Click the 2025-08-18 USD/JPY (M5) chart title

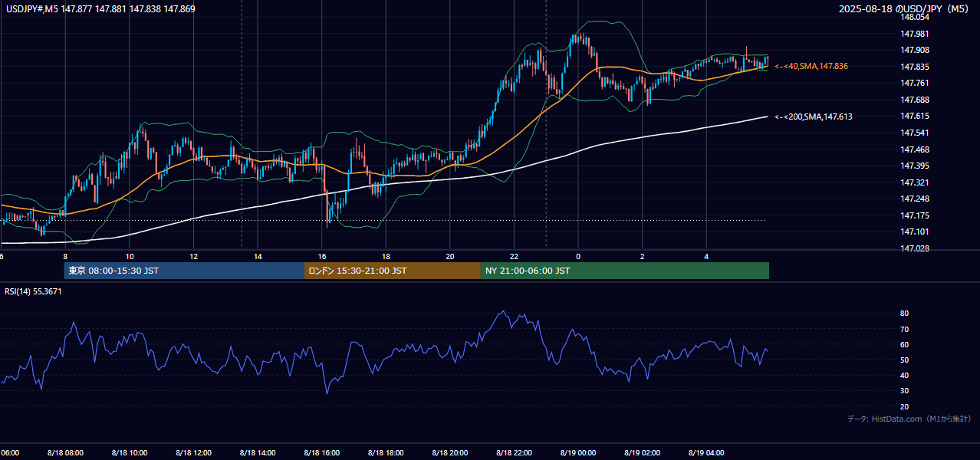[905, 9]
